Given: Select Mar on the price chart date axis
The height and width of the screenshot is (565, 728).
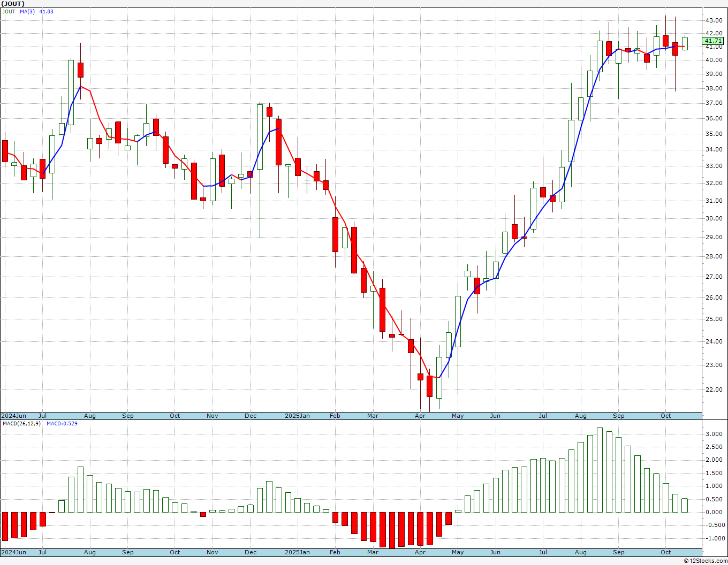Looking at the screenshot, I should point(373,416).
